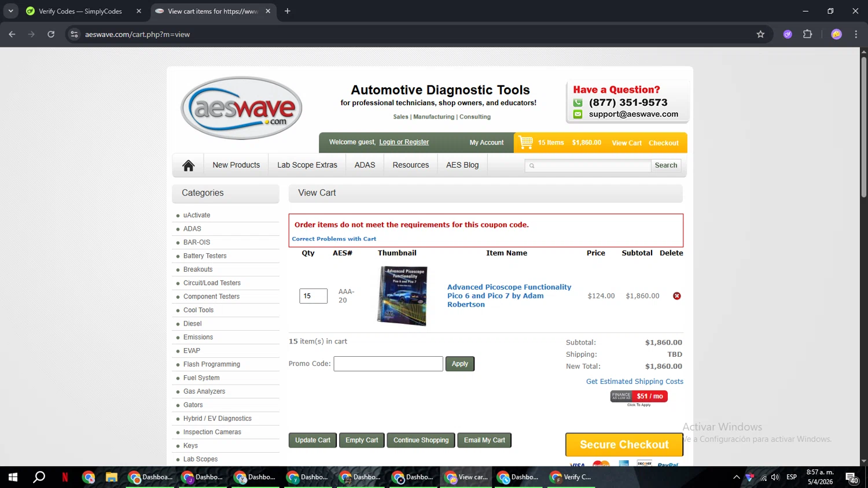Screen dimensions: 868x488
Task: Proceed with Secure Checkout
Action: point(624,445)
